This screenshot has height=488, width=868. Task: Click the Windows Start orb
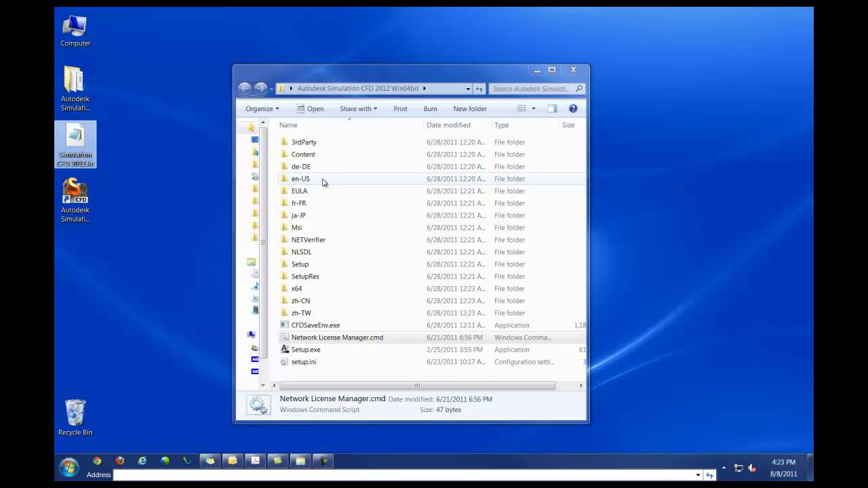click(x=68, y=466)
